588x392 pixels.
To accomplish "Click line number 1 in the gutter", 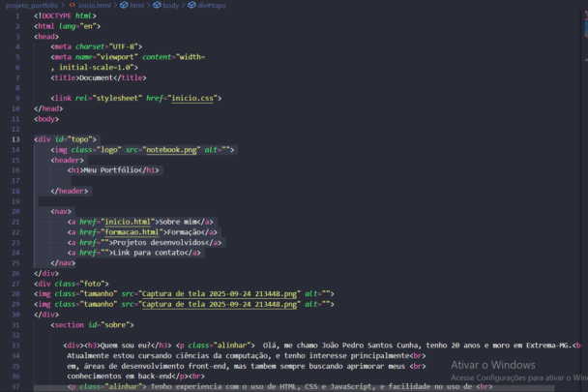I will (x=17, y=15).
